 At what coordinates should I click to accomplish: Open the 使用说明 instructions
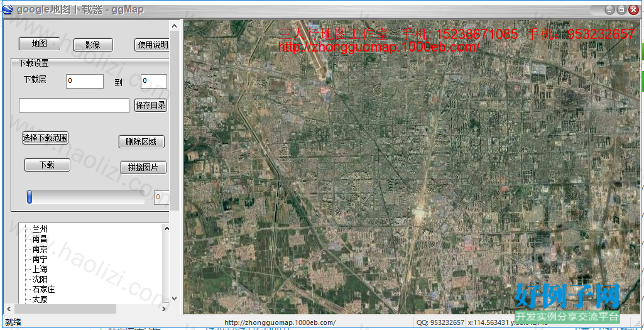152,45
